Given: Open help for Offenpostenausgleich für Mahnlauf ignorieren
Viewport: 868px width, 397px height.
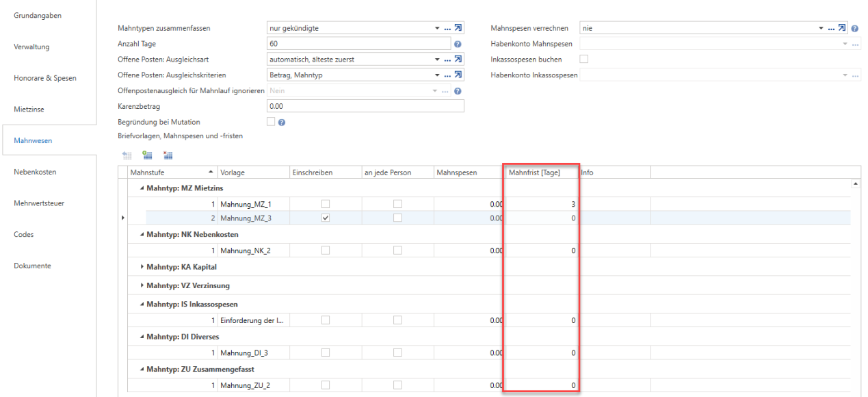Looking at the screenshot, I should pyautogui.click(x=458, y=91).
